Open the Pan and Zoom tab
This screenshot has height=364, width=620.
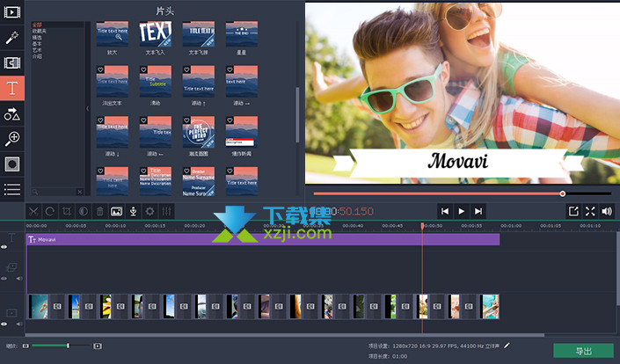11,139
